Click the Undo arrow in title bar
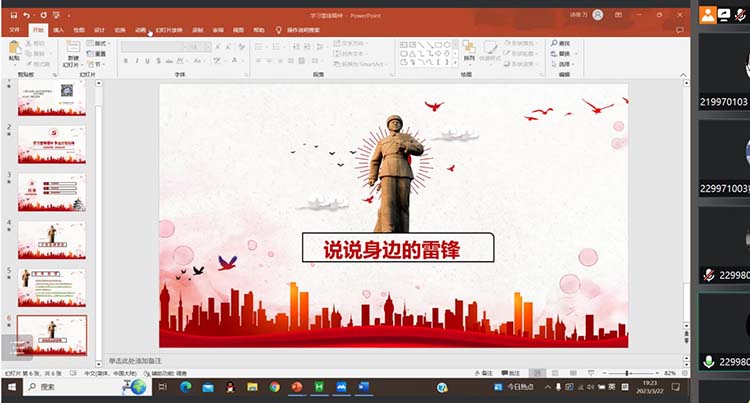This screenshot has width=750, height=403. click(26, 16)
